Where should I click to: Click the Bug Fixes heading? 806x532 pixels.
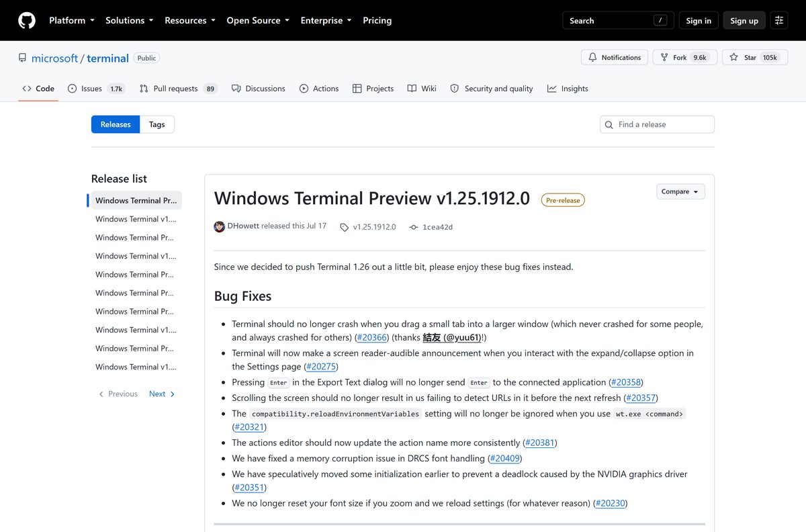[x=242, y=296]
